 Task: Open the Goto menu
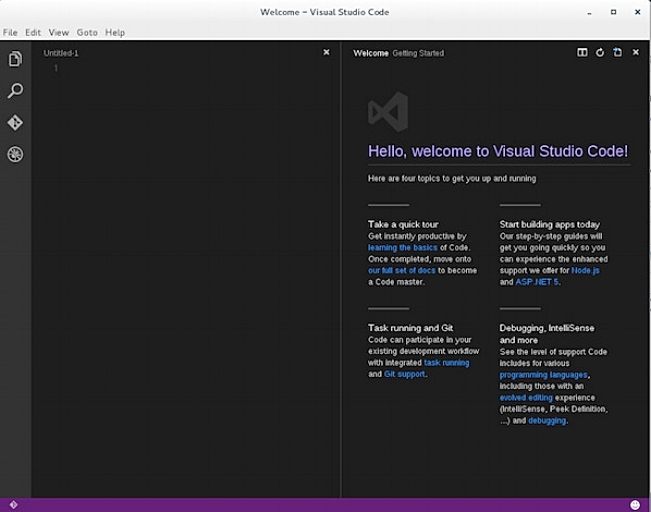[x=87, y=32]
